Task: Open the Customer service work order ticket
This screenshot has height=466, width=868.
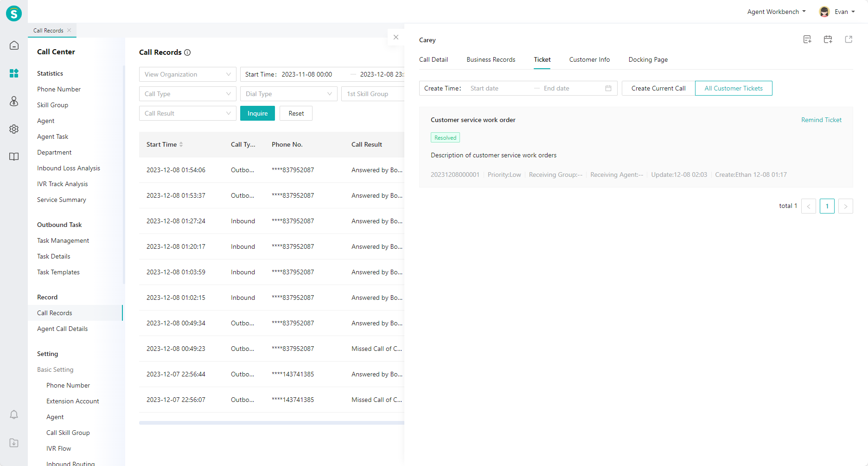Action: pos(473,120)
